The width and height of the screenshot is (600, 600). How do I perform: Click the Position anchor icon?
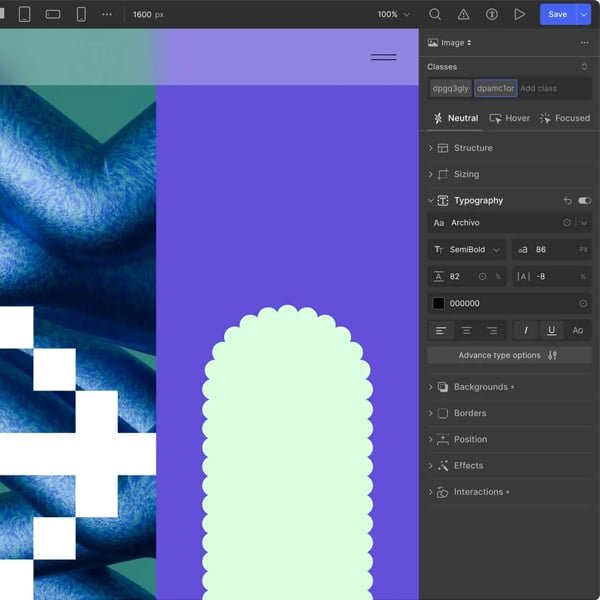tap(443, 440)
